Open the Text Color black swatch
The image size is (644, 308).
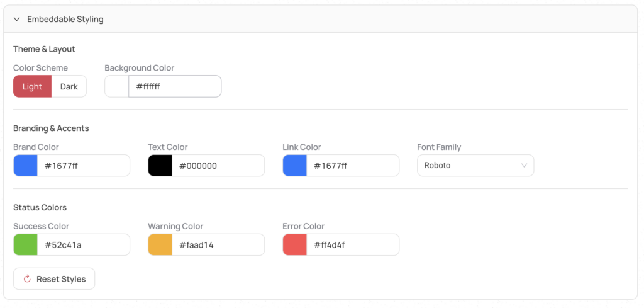160,166
